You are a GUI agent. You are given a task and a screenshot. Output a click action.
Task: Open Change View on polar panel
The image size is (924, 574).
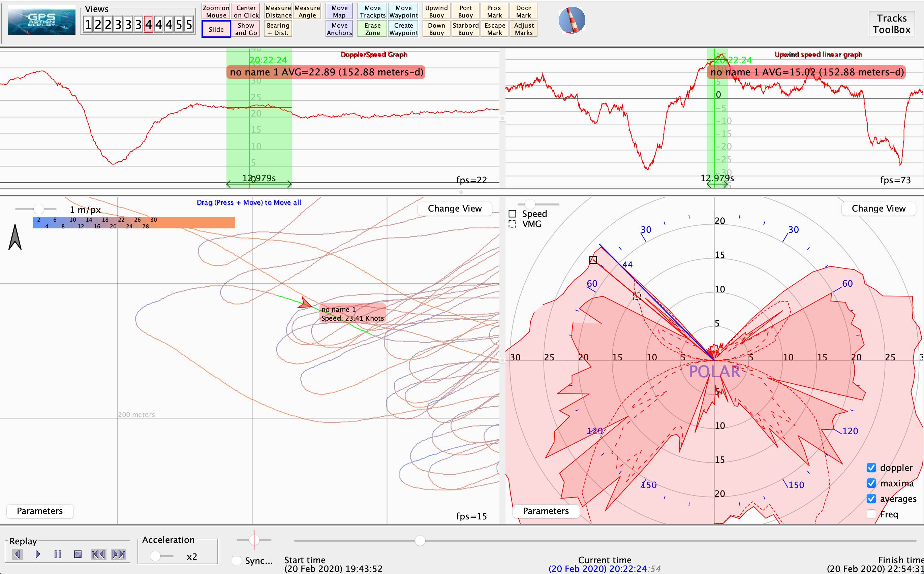click(878, 209)
